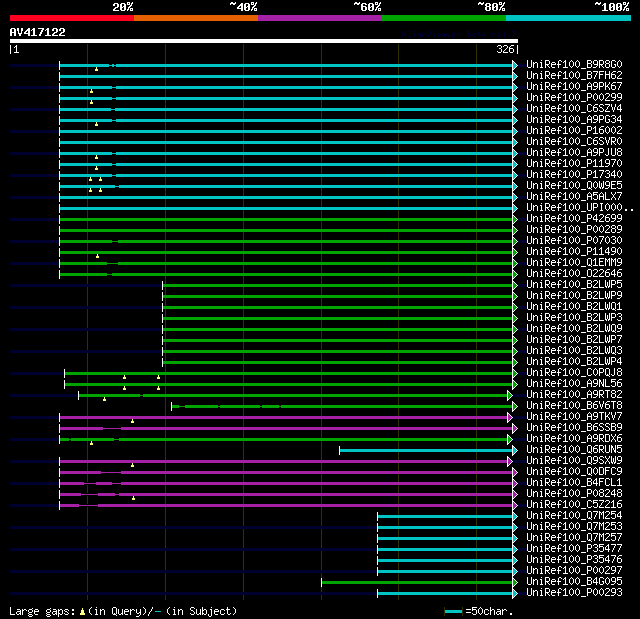The image size is (640, 619).
Task: Click the UniRef100_A5ALX7 label
Action: (x=574, y=197)
